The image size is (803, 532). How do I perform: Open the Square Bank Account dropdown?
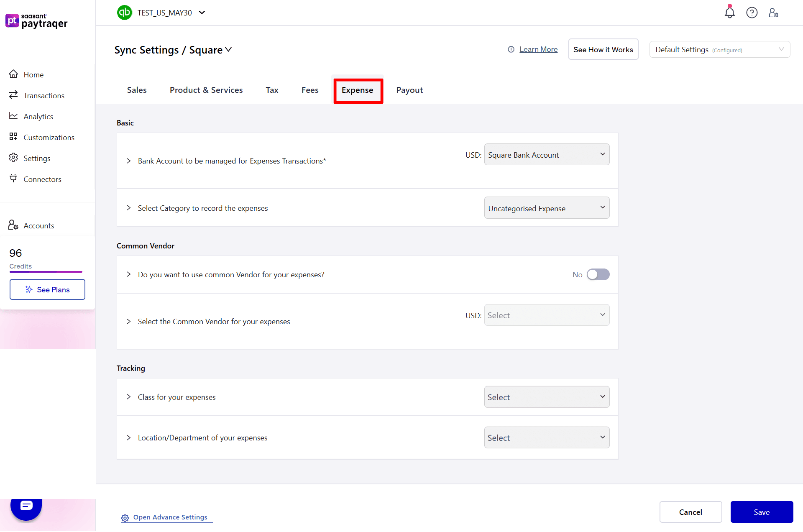tap(546, 155)
